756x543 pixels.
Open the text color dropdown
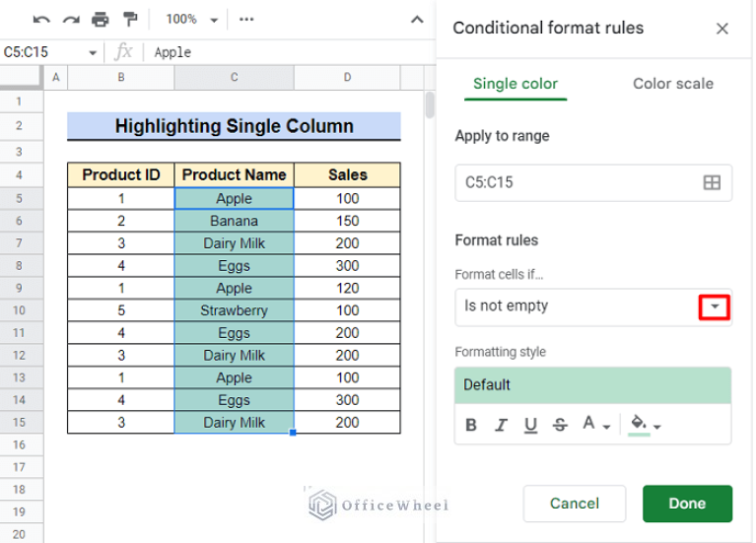595,425
